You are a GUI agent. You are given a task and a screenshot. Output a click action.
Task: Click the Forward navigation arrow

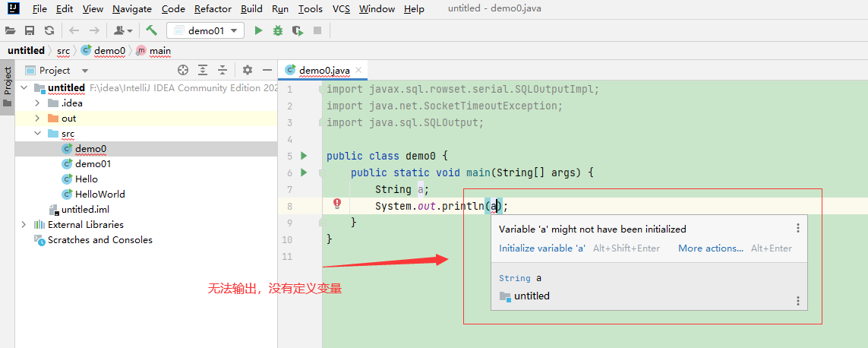coord(94,31)
